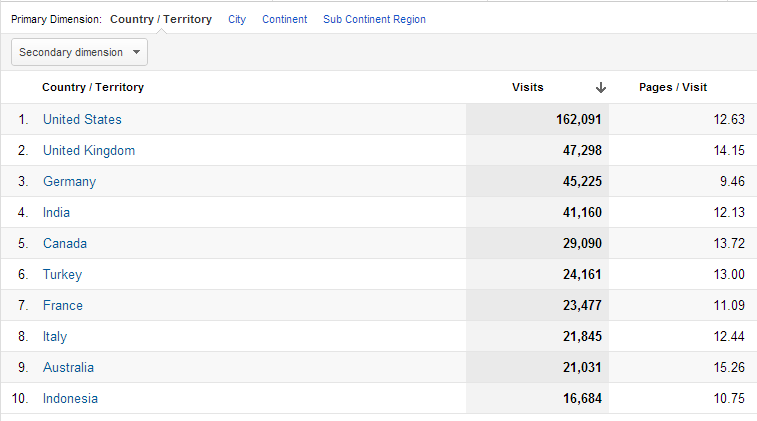Sort by the Visits column header
Viewport: 757px width, 421px height.
tap(528, 87)
